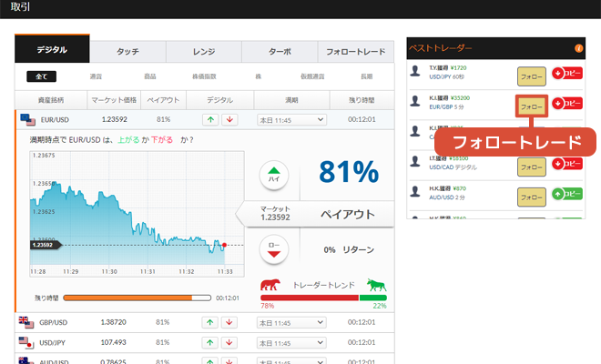The width and height of the screenshot is (601, 364).
Task: Switch to the レンジ tab
Action: pyautogui.click(x=204, y=52)
